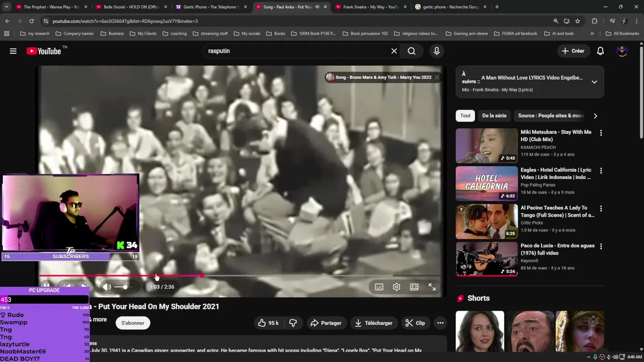The image size is (644, 362).
Task: Open the Bruno Mars Marry You song card
Action: [x=378, y=77]
